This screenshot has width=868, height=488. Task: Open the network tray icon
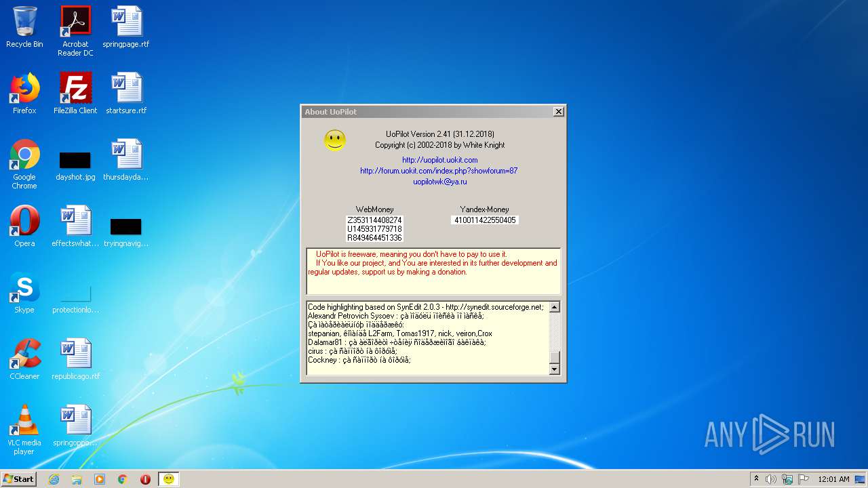coord(787,479)
